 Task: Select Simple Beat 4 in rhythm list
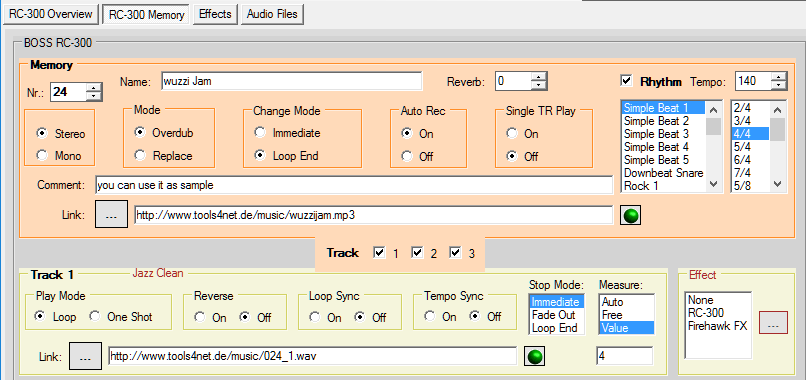663,147
